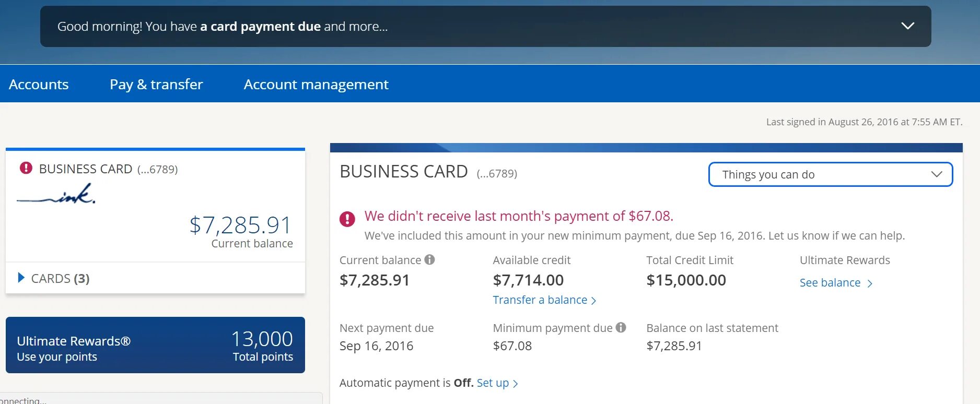The width and height of the screenshot is (980, 404).
Task: Click Set up automatic payment link
Action: [492, 383]
